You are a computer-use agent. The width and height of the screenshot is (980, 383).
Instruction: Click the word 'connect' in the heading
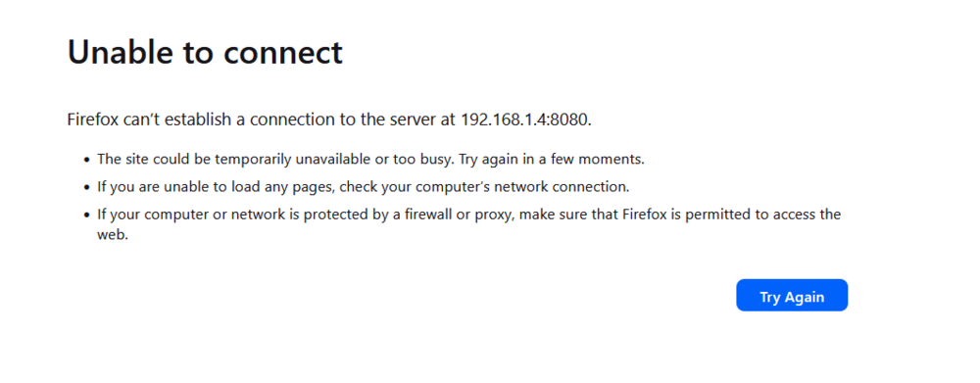pyautogui.click(x=282, y=52)
